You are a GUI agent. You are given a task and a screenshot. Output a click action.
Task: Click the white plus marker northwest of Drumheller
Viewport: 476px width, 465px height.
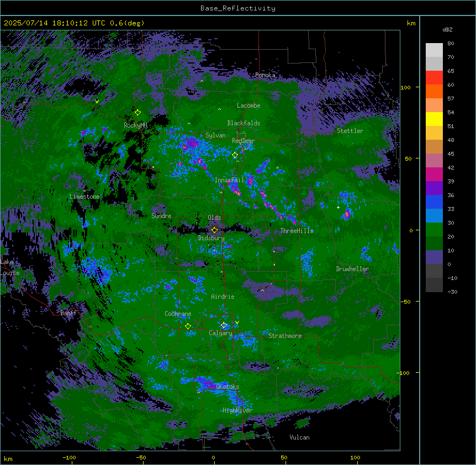(x=338, y=207)
